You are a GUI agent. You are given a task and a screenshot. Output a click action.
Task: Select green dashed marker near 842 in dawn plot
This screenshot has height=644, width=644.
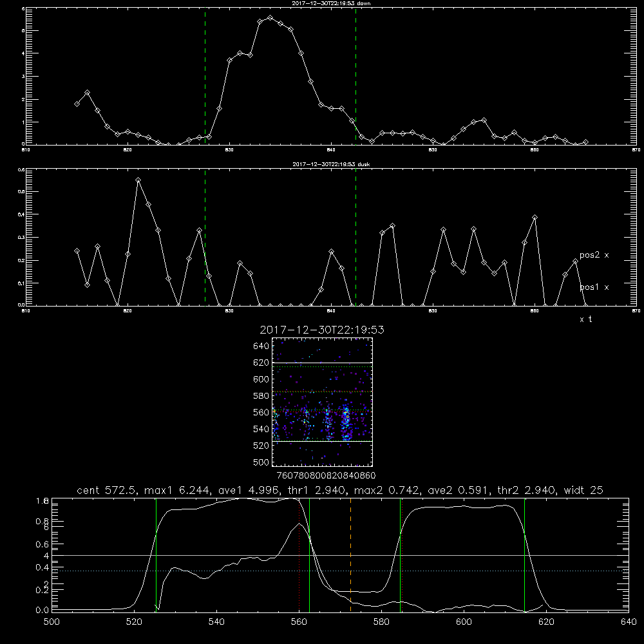[x=355, y=77]
